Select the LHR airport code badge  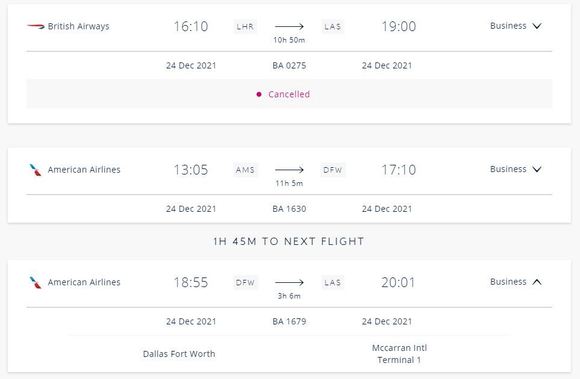tap(245, 27)
